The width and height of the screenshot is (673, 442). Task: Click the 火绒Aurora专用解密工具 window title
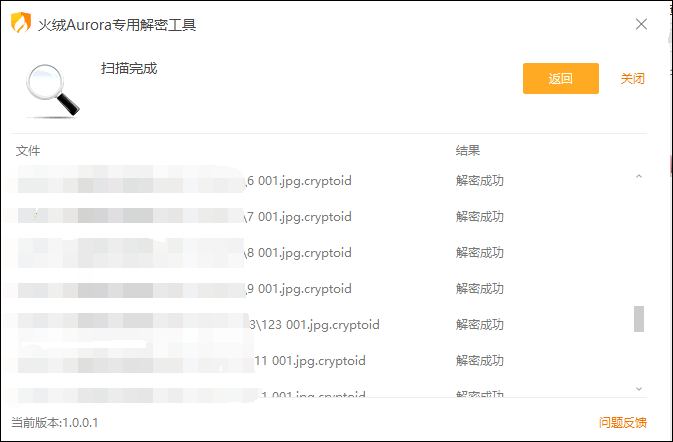117,25
